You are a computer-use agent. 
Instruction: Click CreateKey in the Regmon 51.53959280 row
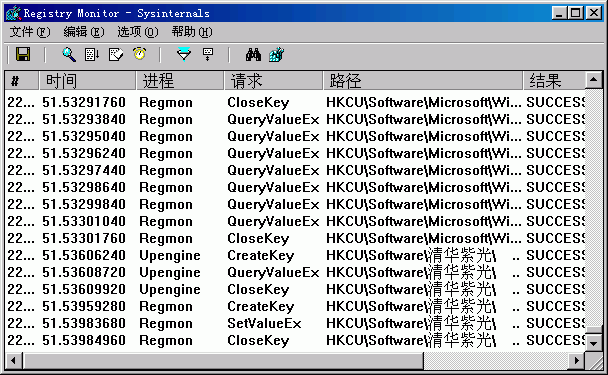[x=261, y=307]
